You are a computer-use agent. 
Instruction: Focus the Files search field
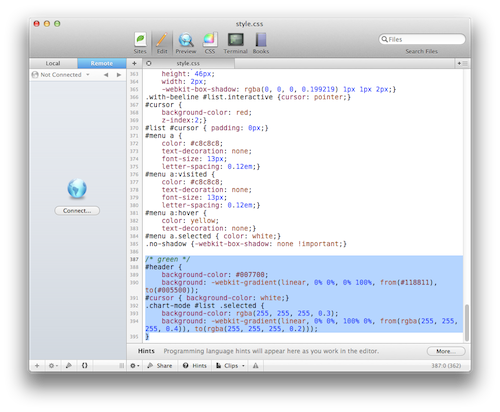[x=422, y=39]
